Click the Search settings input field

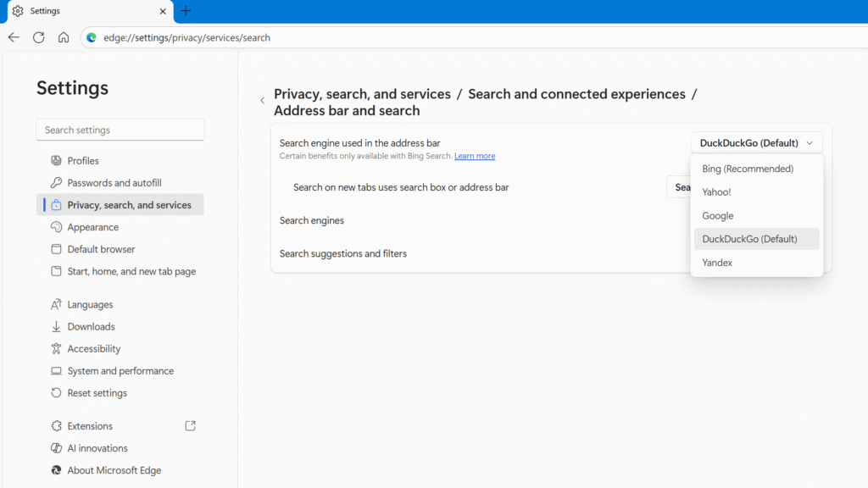(x=120, y=130)
